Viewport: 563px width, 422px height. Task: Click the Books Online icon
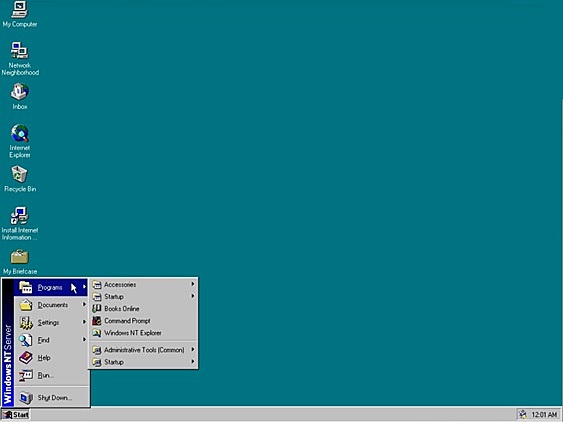click(97, 309)
